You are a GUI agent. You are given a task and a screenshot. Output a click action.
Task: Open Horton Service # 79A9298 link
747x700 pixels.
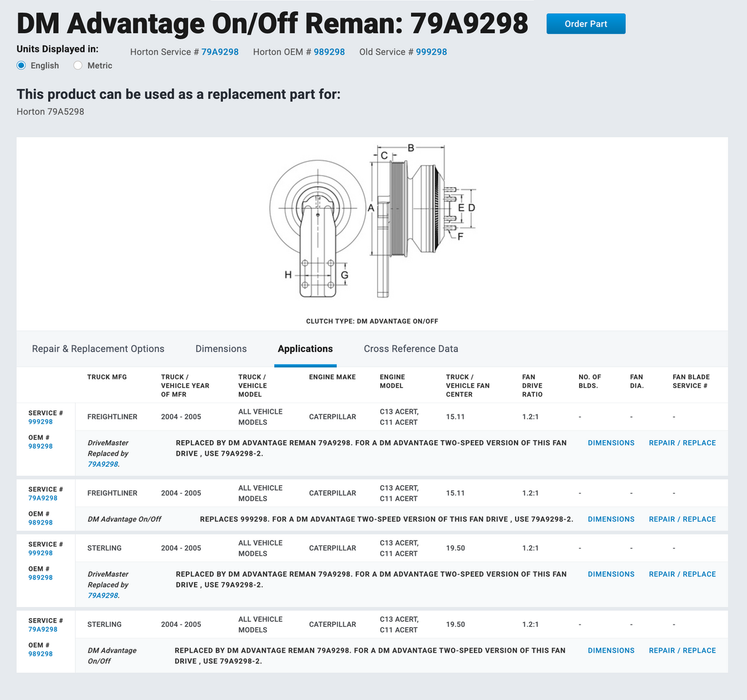tap(220, 52)
